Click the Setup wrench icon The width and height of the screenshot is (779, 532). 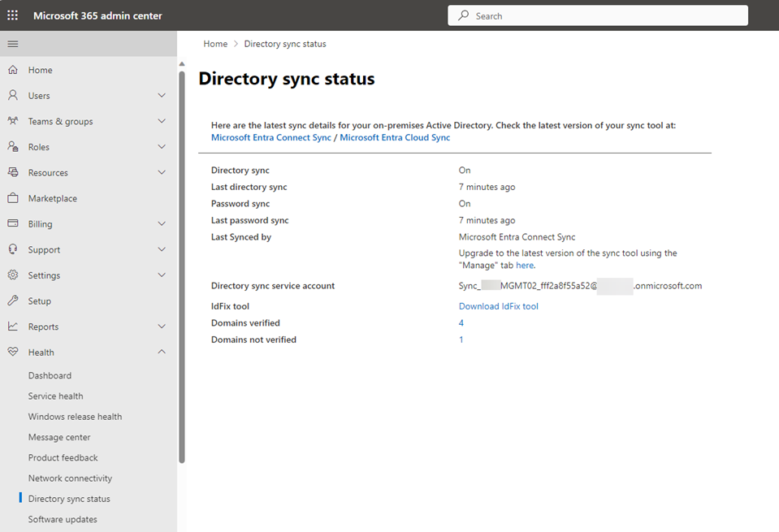[13, 301]
